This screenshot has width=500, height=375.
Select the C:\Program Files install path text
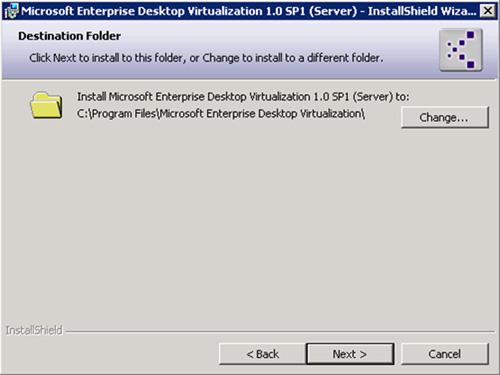pos(221,114)
